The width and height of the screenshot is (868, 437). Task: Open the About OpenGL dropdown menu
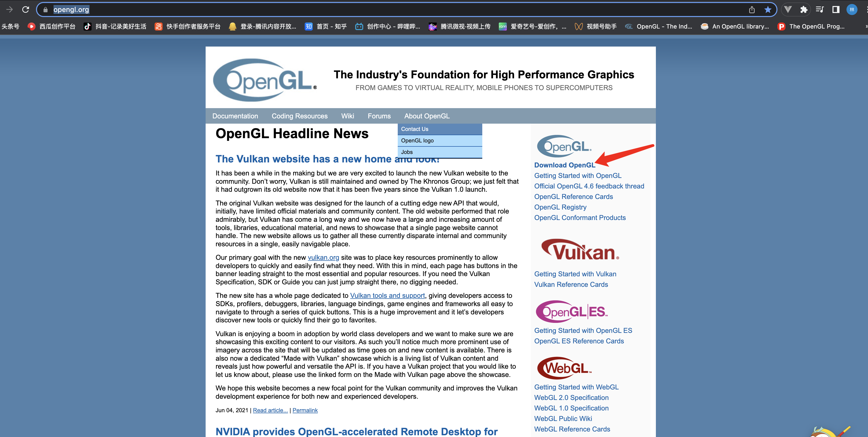point(427,115)
